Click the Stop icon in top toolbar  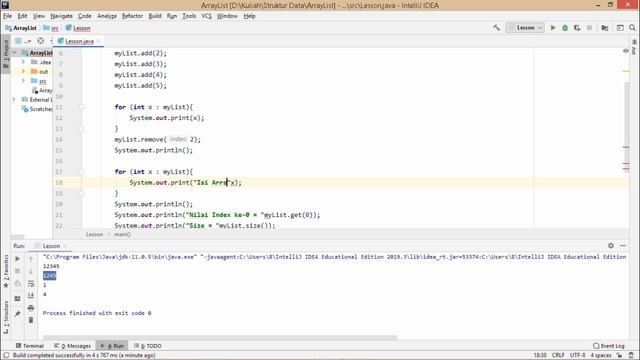click(589, 28)
